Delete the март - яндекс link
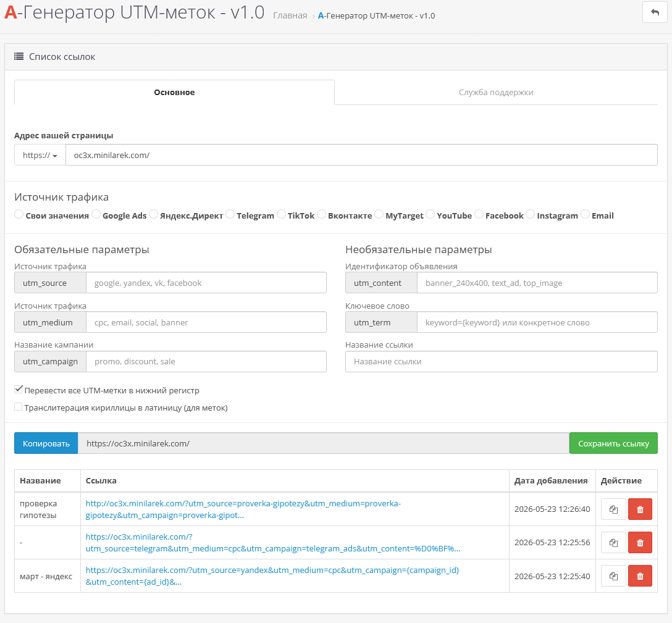Image resolution: width=672 pixels, height=623 pixels. pos(640,576)
